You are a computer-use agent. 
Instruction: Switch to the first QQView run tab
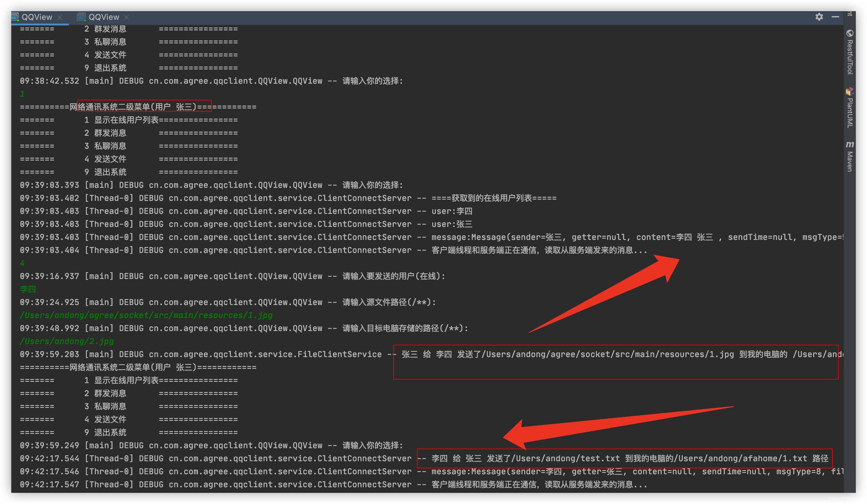click(37, 17)
